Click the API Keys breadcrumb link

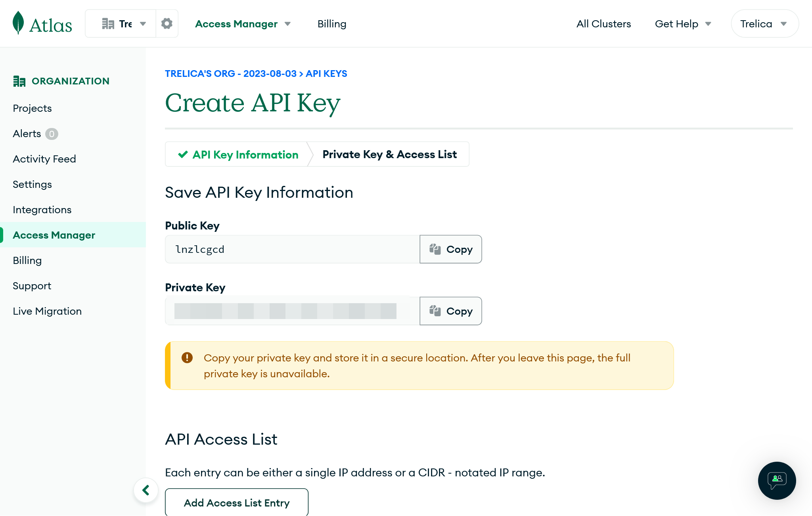(x=326, y=74)
